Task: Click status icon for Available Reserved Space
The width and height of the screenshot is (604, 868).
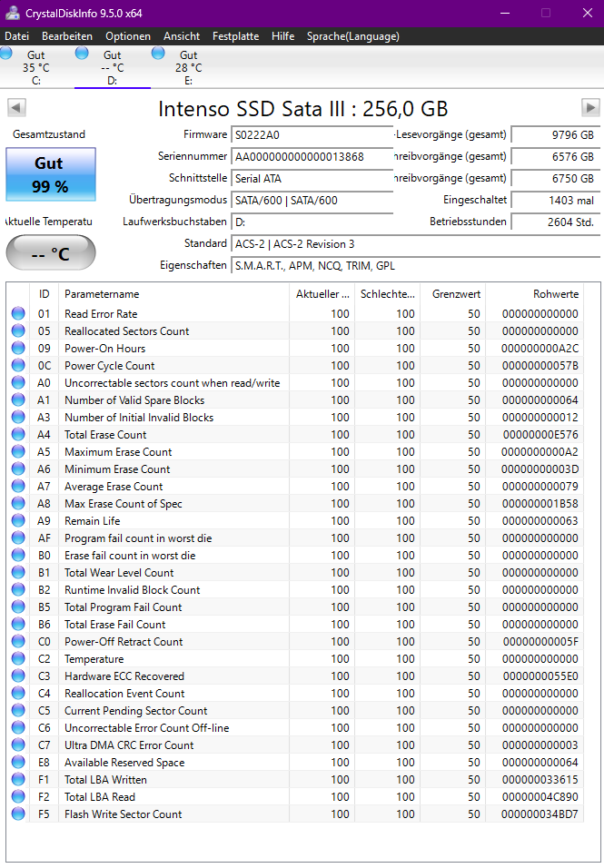Action: [x=18, y=762]
